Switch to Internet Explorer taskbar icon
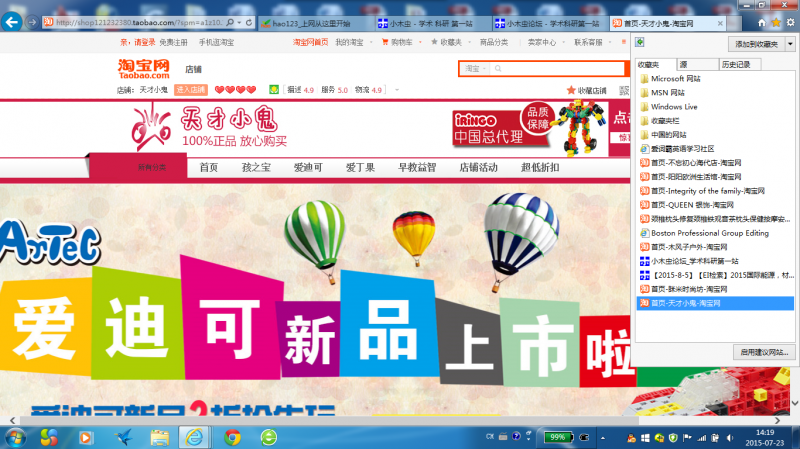 194,437
